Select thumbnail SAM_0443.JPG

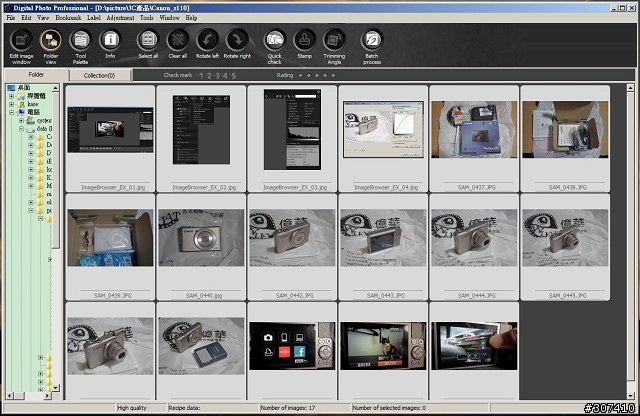(383, 247)
